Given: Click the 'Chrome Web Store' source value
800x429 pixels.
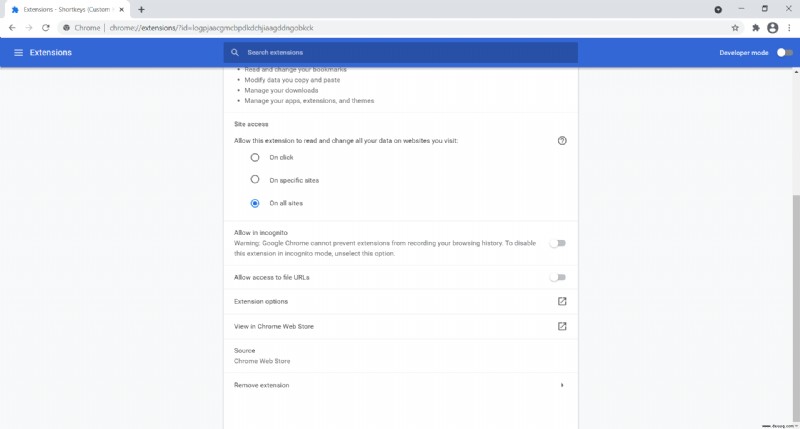Looking at the screenshot, I should (262, 361).
